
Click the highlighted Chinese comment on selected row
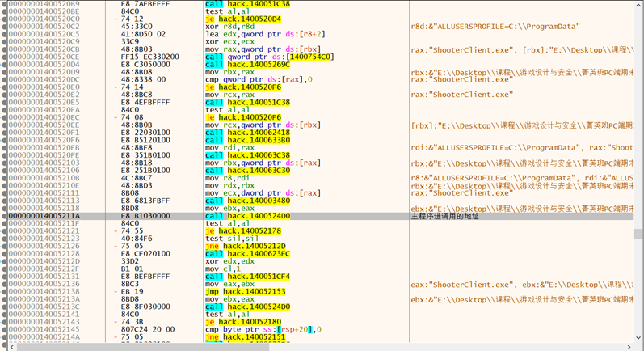tap(444, 217)
